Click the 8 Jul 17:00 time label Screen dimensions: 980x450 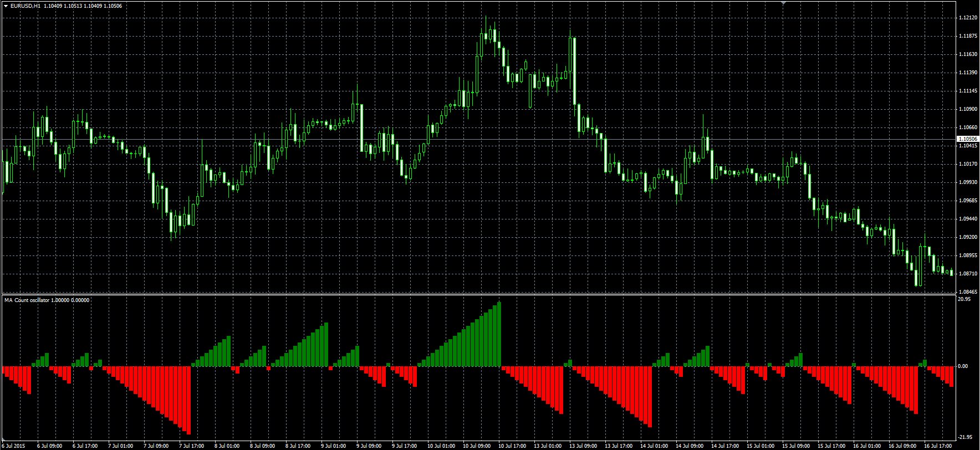click(298, 446)
